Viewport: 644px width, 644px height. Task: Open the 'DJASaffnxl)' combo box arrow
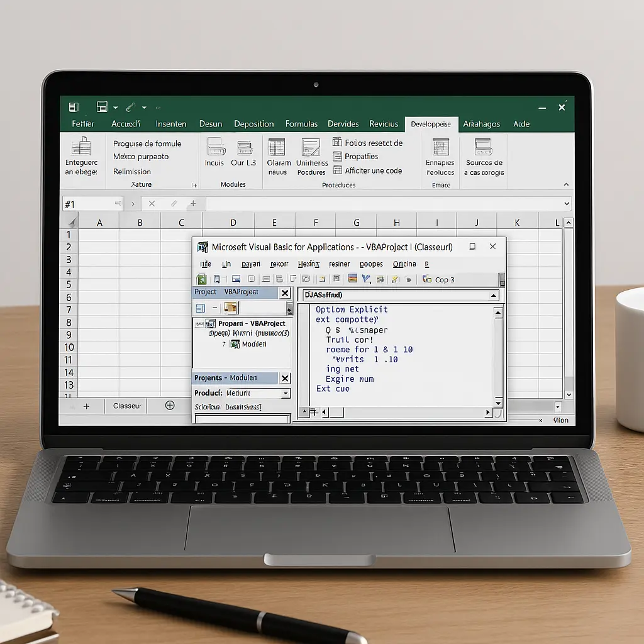[x=493, y=296]
